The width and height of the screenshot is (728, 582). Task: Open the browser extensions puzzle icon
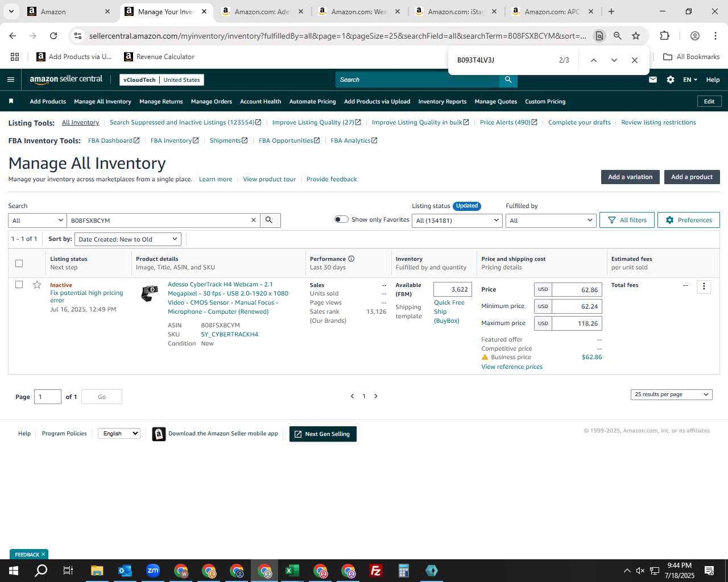point(664,36)
